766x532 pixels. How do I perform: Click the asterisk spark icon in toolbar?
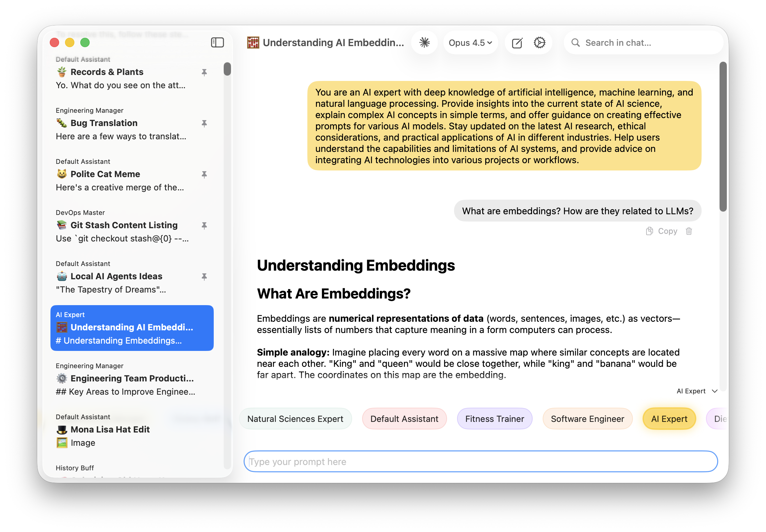click(424, 43)
